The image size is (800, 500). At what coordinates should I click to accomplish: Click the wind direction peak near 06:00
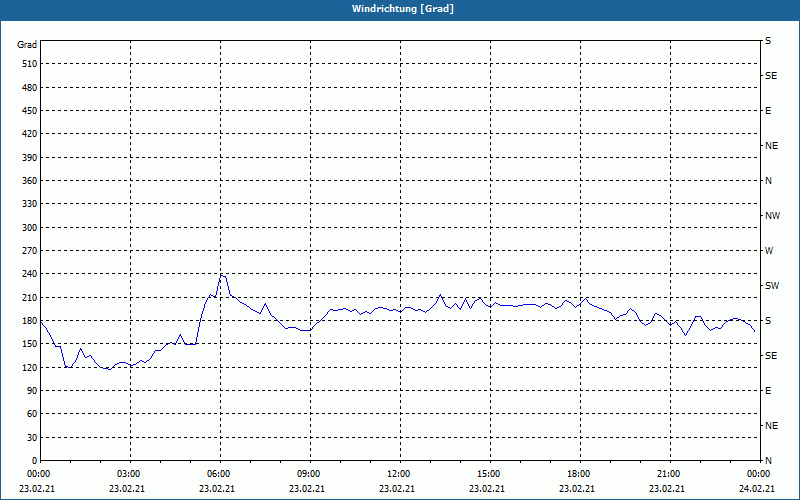[x=222, y=276]
